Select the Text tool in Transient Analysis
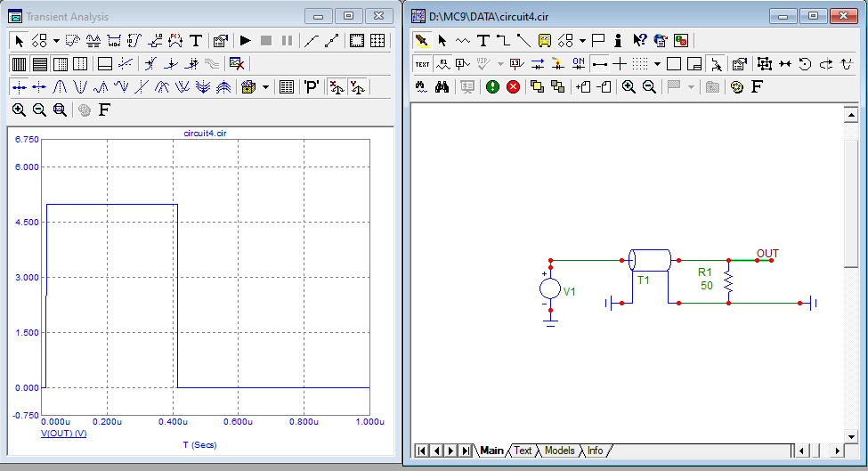Viewport: 868px width, 471px height. pyautogui.click(x=195, y=41)
